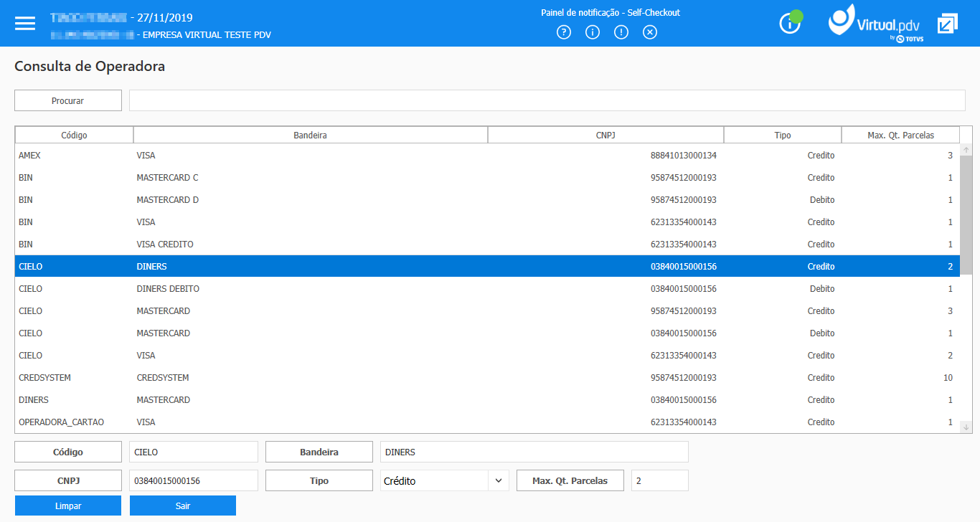Click the Max. Qt. Parcelas input field
The width and height of the screenshot is (980, 522).
(x=660, y=480)
